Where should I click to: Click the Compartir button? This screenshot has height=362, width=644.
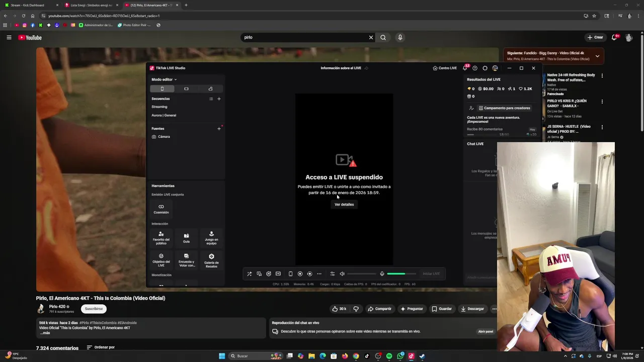[x=379, y=309]
